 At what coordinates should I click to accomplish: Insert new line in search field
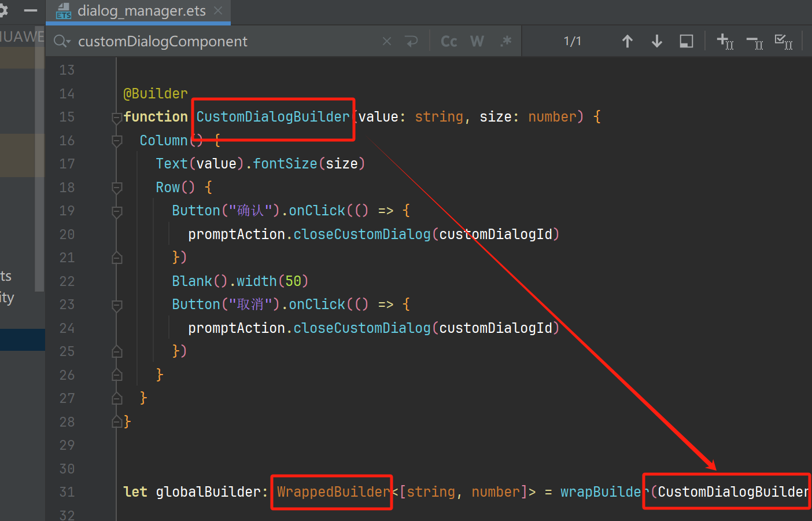pos(412,41)
